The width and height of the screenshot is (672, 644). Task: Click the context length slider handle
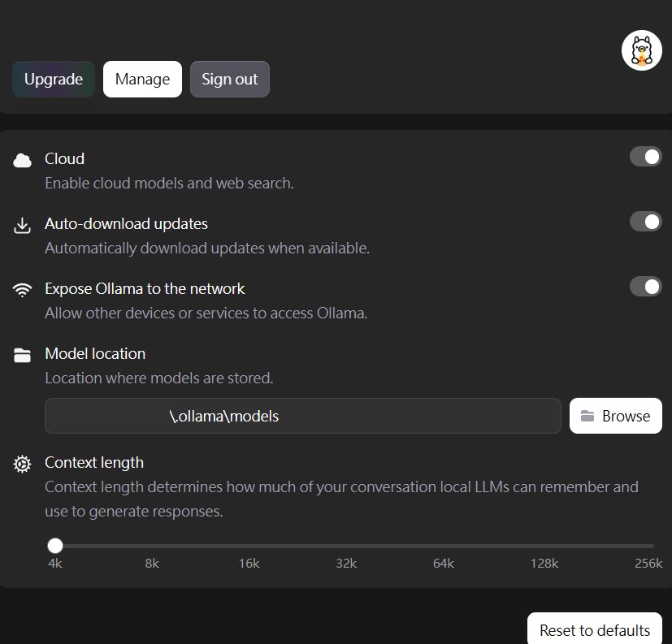coord(55,546)
